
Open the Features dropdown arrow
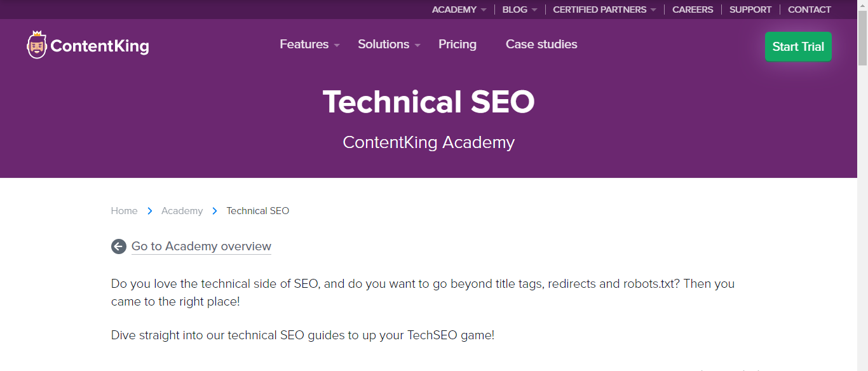(x=337, y=46)
